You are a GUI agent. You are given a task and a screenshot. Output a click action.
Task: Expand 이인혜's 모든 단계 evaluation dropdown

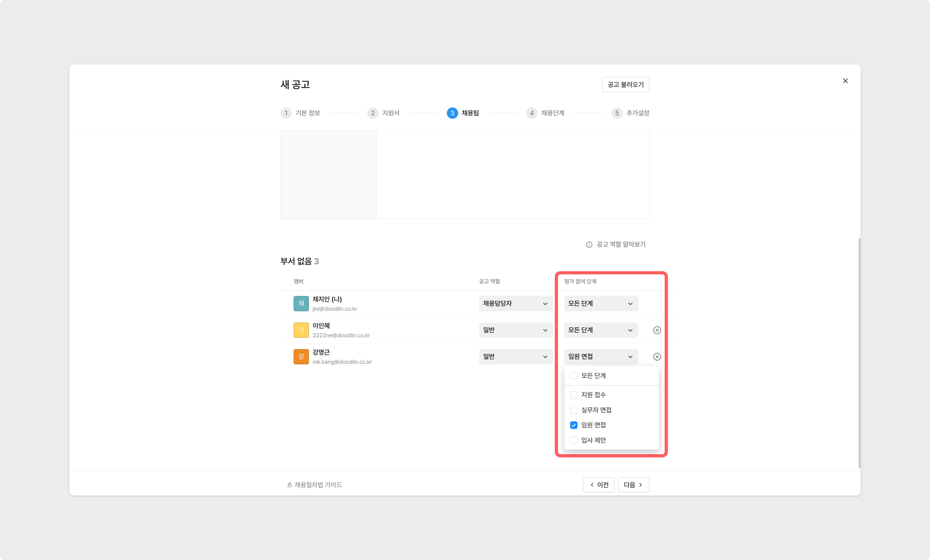click(600, 330)
